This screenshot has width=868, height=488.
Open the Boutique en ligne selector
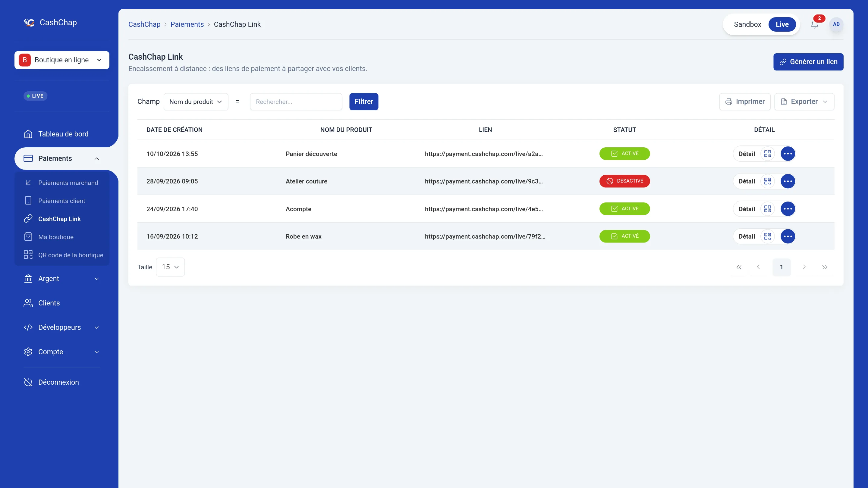(62, 60)
